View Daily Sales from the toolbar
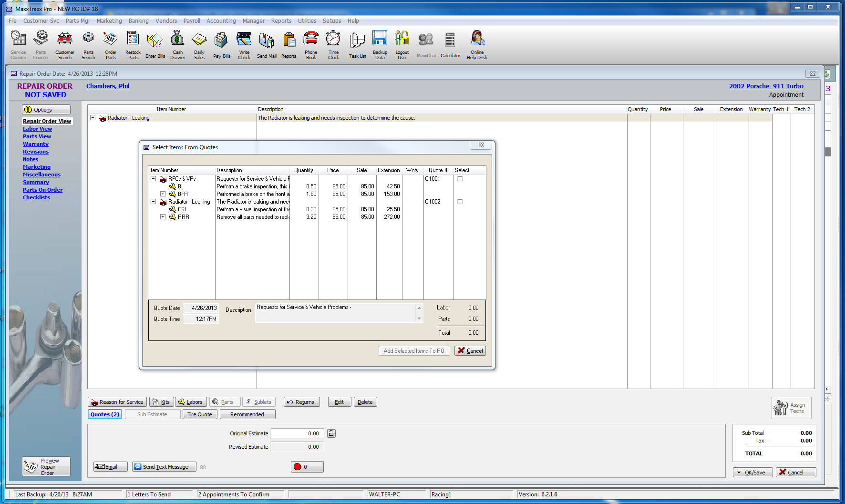Screen dimensions: 845x504 (x=199, y=45)
